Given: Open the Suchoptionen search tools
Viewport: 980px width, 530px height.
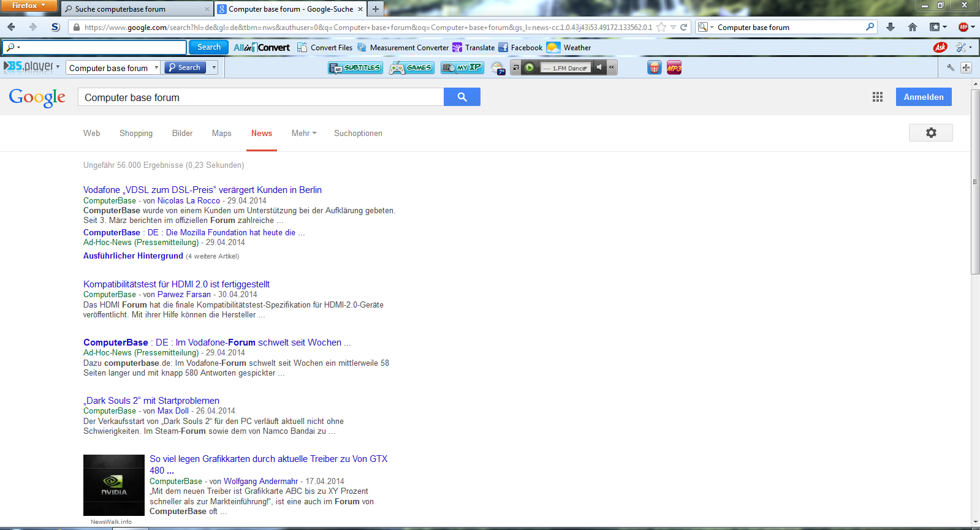Looking at the screenshot, I should pyautogui.click(x=358, y=133).
